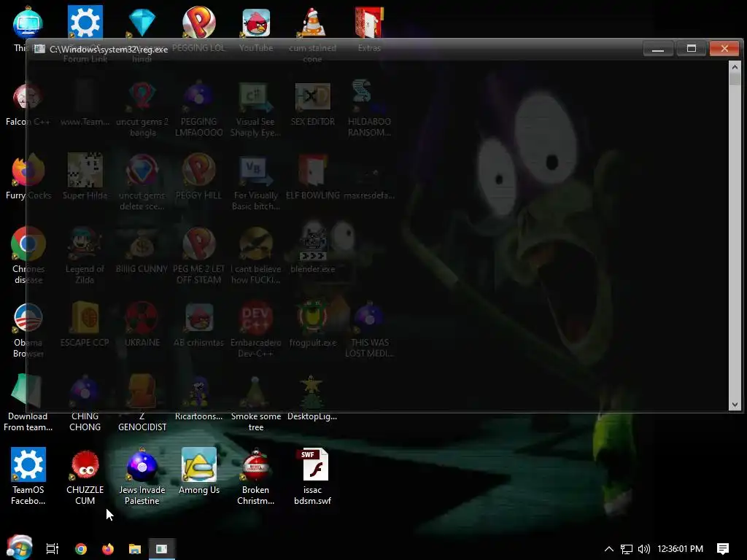Open the Action Center notification icon

coord(723,549)
